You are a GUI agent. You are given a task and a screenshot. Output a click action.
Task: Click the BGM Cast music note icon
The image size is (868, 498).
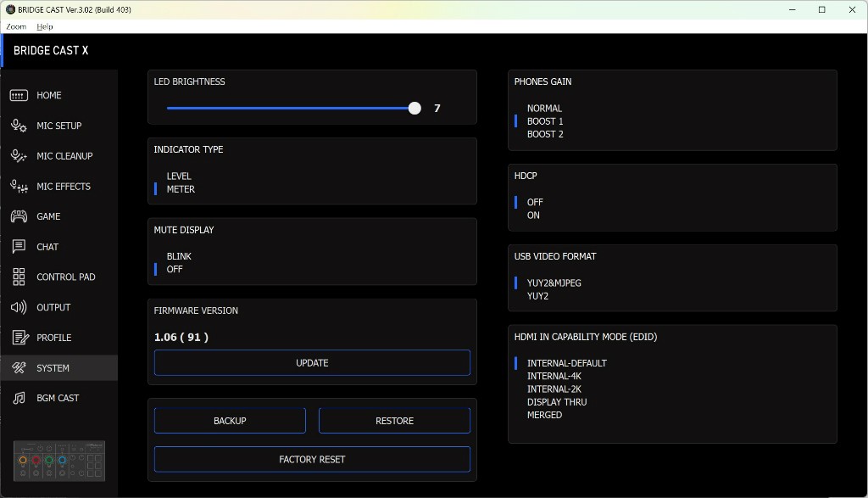coord(19,398)
